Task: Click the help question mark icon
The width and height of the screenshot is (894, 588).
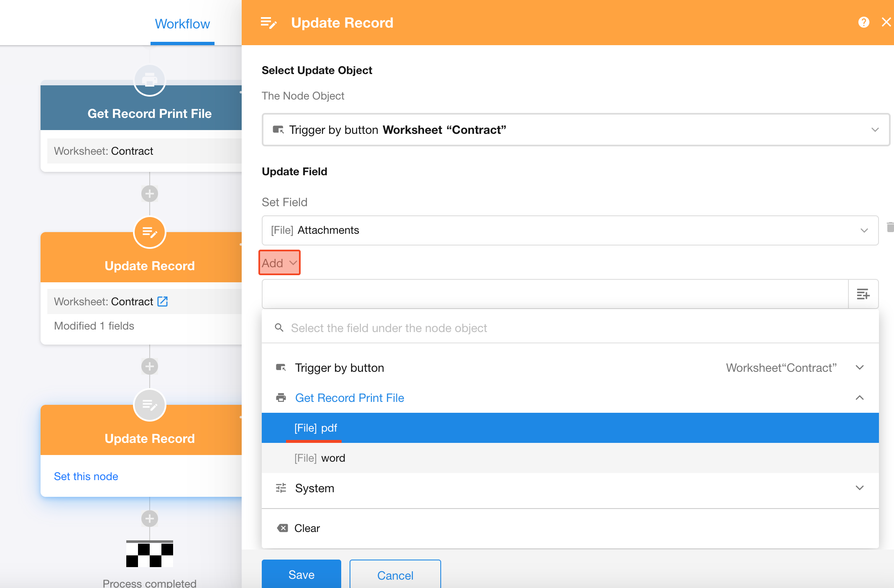Action: [863, 22]
